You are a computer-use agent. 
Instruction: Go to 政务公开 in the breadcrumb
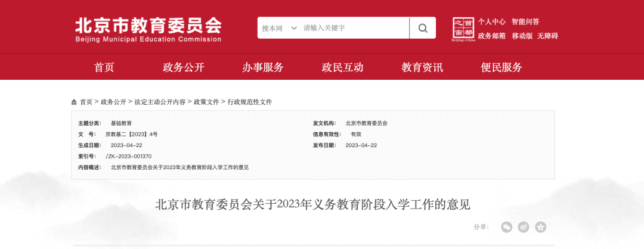tap(113, 102)
